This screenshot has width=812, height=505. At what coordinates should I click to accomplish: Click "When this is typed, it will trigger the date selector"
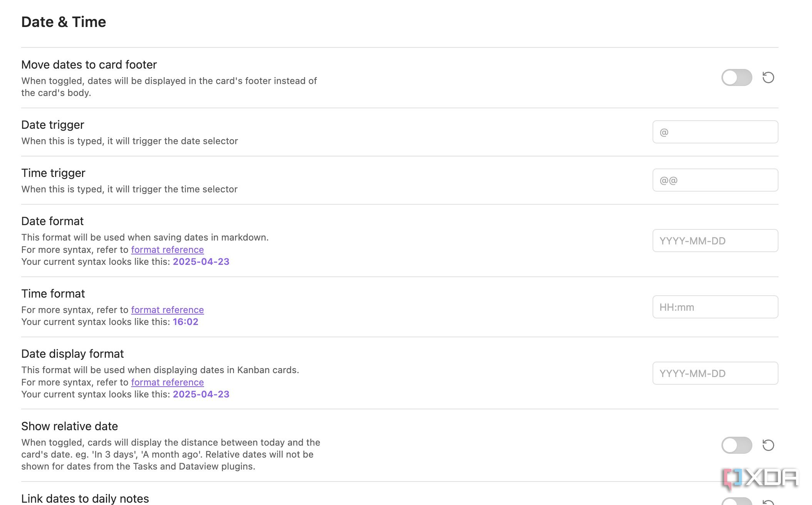coord(129,141)
